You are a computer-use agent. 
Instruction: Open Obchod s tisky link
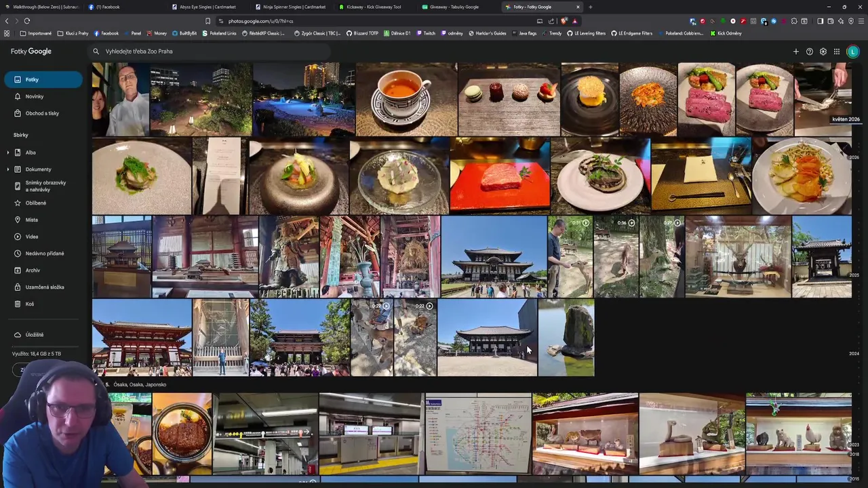click(43, 113)
